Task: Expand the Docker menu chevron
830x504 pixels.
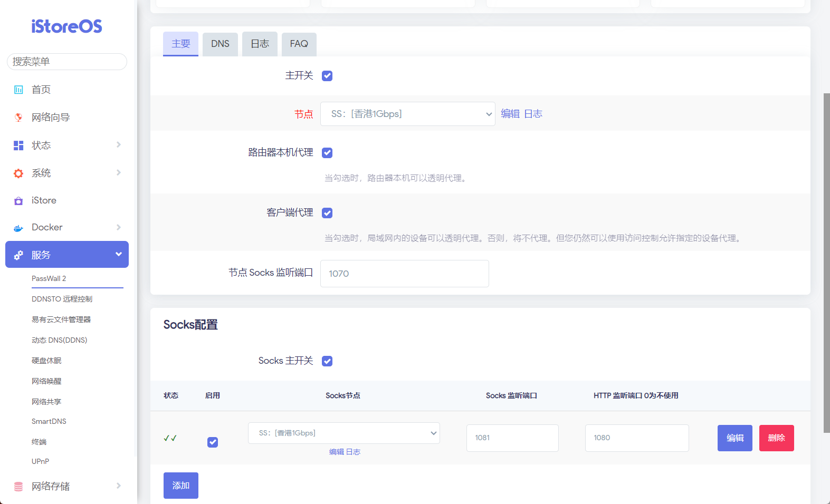Action: (x=119, y=227)
